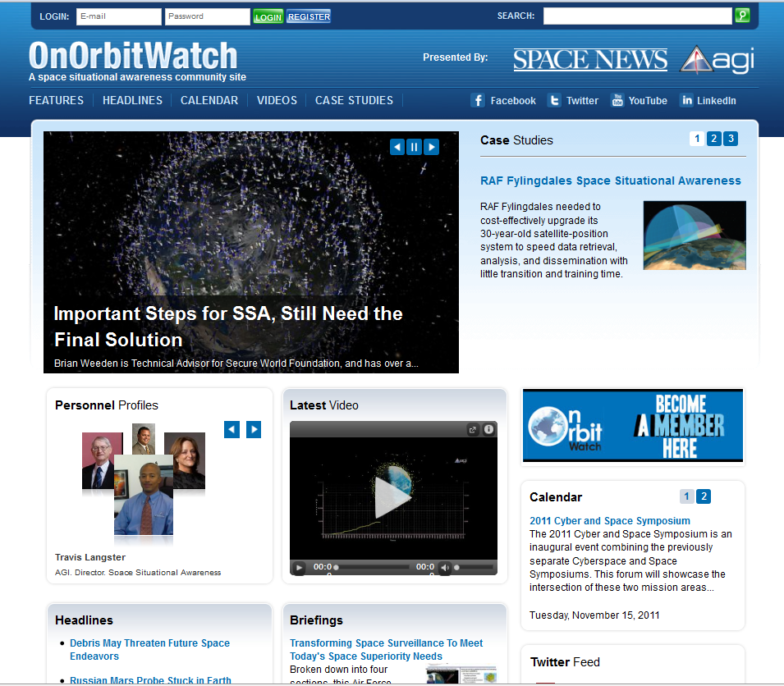Open the FEATURES menu item
This screenshot has height=686, width=784.
click(x=56, y=100)
